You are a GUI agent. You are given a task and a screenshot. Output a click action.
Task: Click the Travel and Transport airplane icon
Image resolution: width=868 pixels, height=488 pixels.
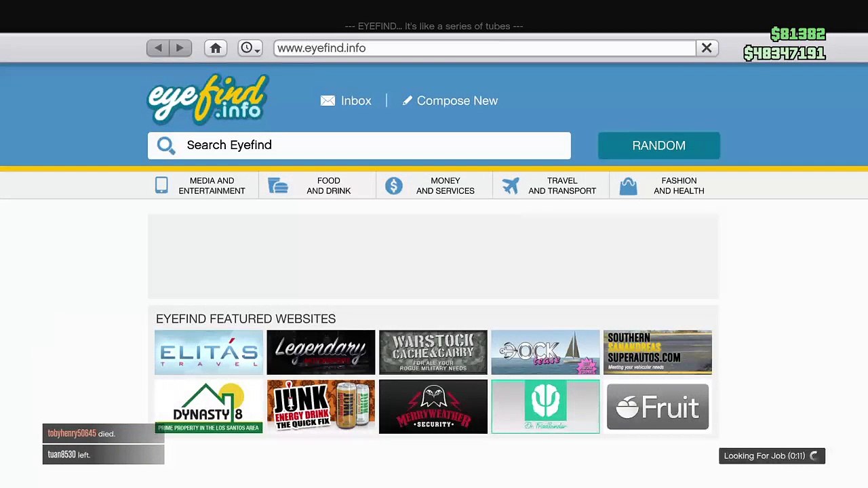[511, 186]
